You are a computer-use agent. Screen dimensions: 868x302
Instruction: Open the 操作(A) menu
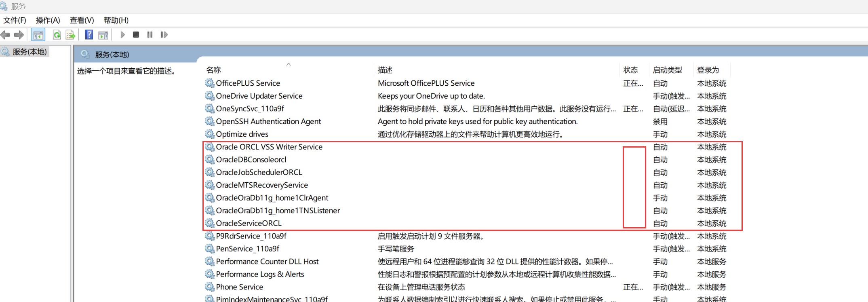[48, 20]
